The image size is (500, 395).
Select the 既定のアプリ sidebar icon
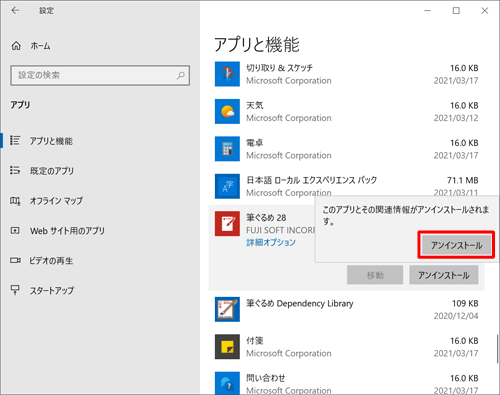[15, 170]
